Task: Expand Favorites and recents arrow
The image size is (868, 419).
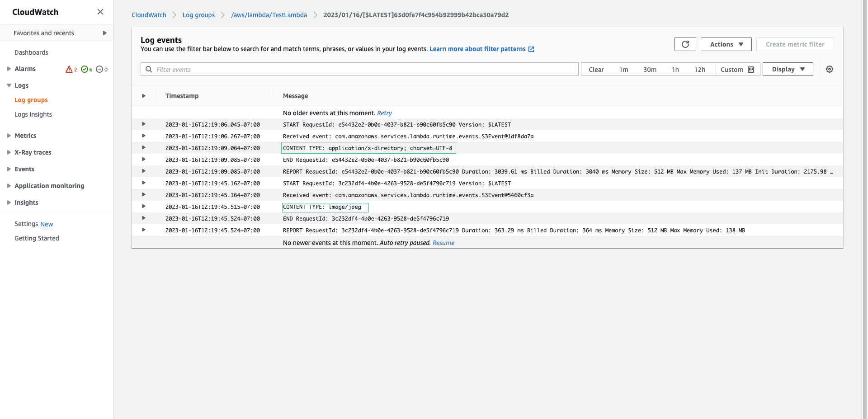Action: tap(105, 33)
